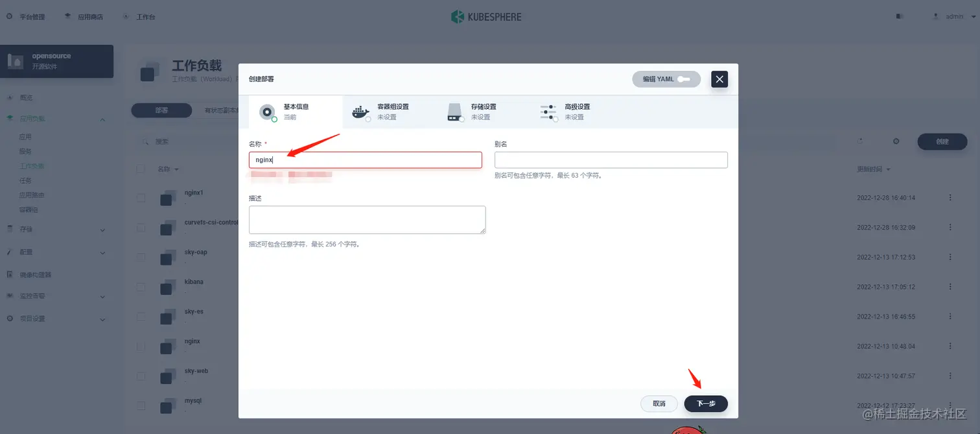Click the 取消 (Cancel) button
Image resolution: width=980 pixels, height=434 pixels.
[659, 404]
